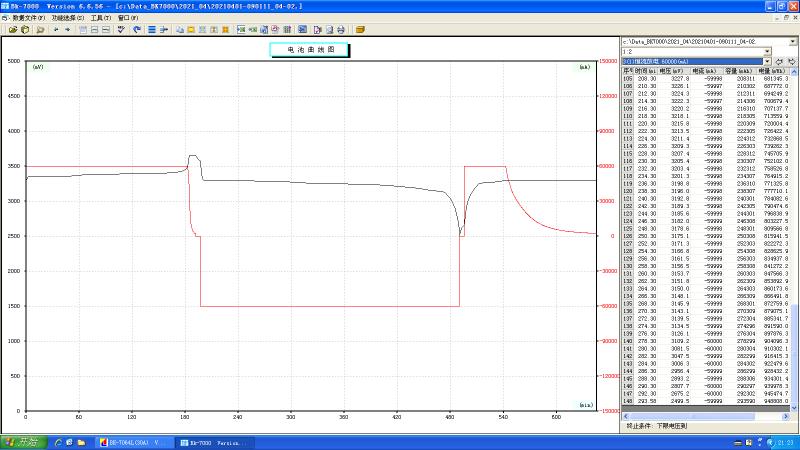This screenshot has height=450, width=800.
Task: Select table row with sequence number 126
Action: click(x=706, y=236)
